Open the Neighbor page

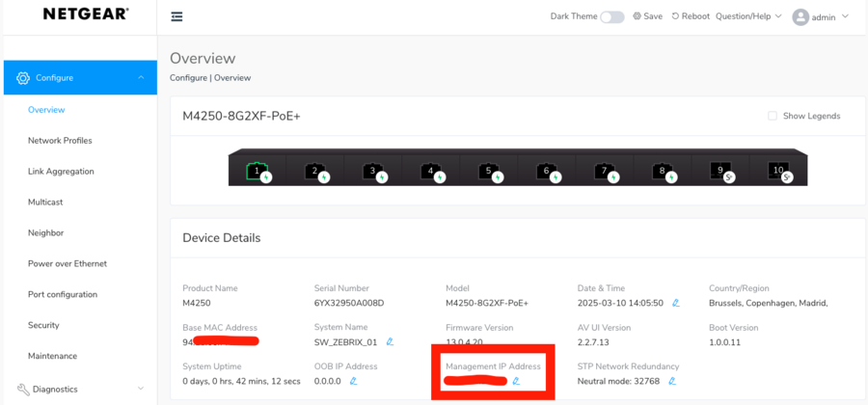click(x=46, y=233)
